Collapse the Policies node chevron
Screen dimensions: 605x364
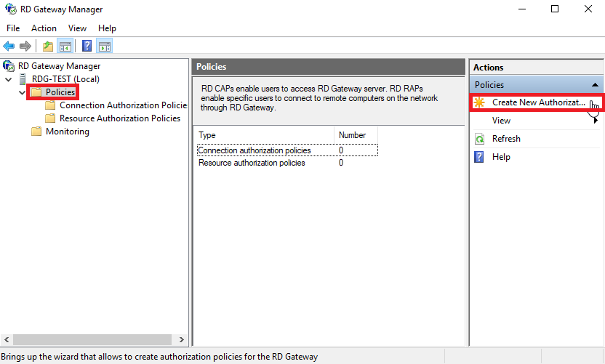23,92
